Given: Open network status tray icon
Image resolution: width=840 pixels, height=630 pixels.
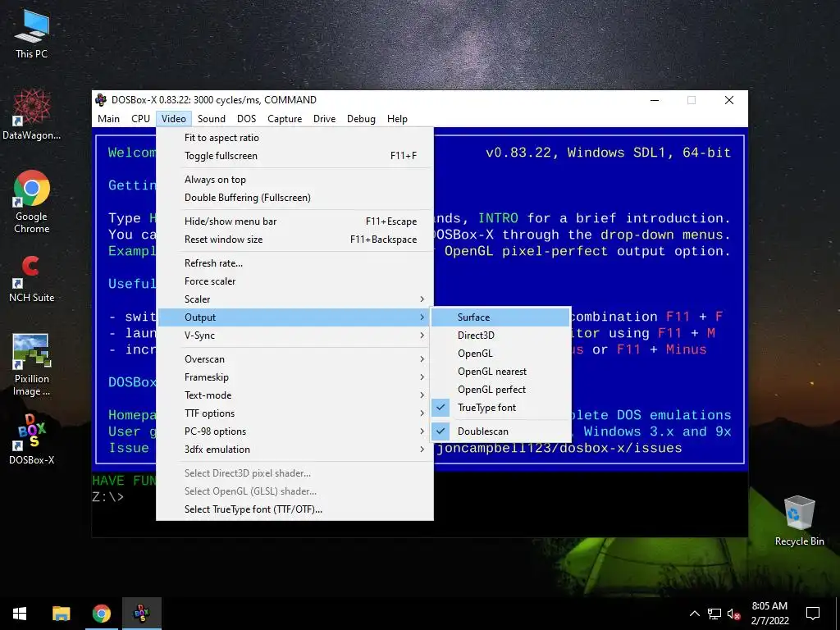Looking at the screenshot, I should 714,614.
